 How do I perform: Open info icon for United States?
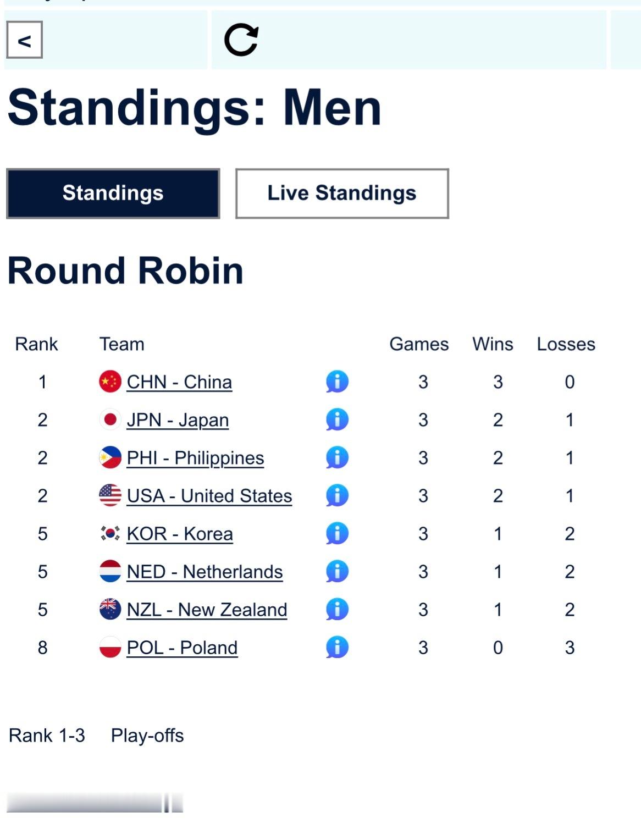click(337, 495)
